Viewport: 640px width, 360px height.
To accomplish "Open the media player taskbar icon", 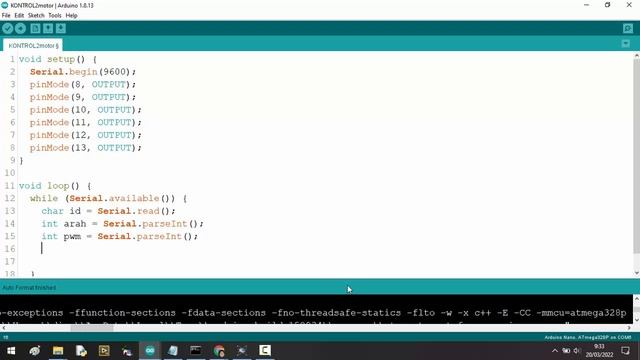I will [104, 351].
